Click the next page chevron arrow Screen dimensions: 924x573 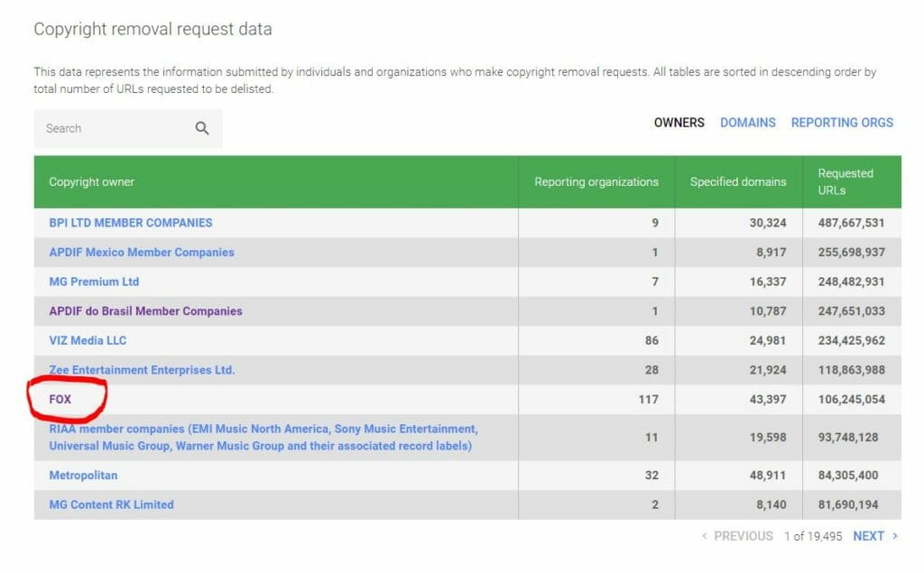pos(895,536)
